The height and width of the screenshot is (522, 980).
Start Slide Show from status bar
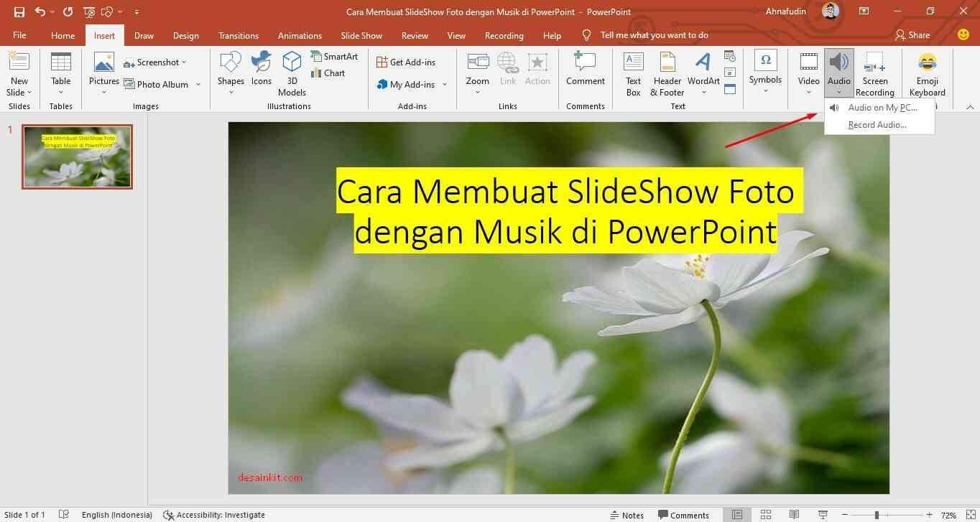coord(823,515)
